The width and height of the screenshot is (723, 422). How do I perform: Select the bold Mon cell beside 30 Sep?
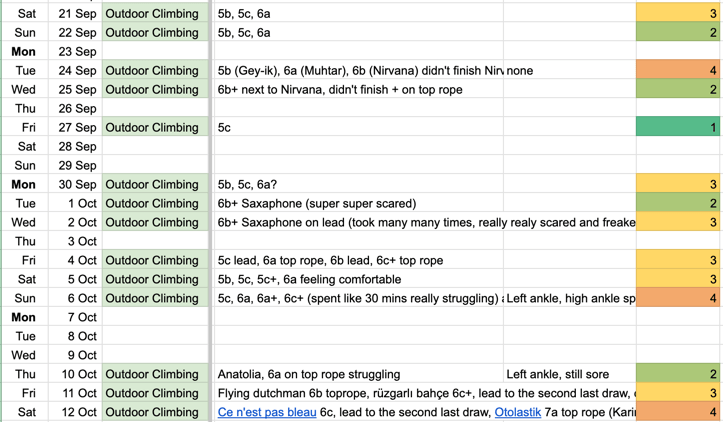pos(23,185)
